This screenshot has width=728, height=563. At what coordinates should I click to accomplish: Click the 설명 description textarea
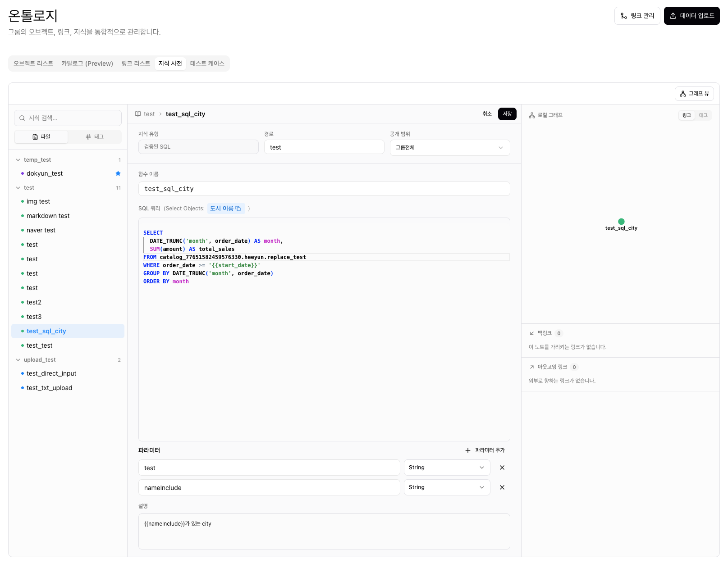(x=324, y=531)
